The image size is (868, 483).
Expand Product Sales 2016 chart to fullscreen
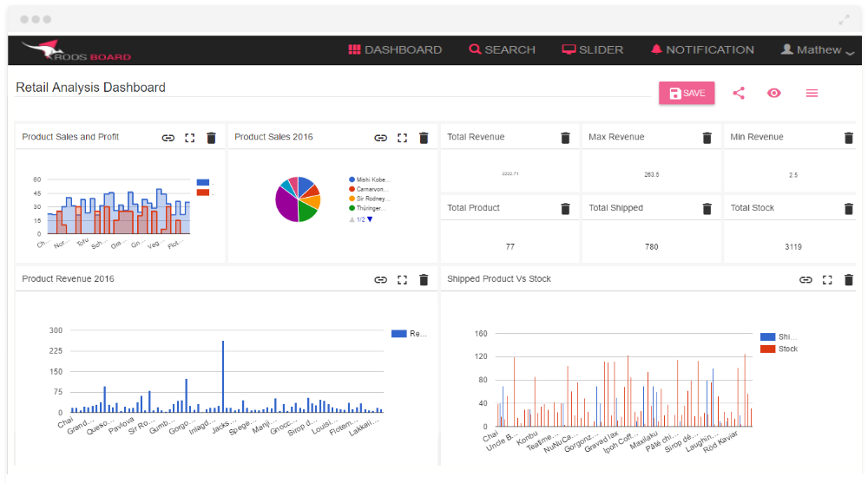point(402,138)
